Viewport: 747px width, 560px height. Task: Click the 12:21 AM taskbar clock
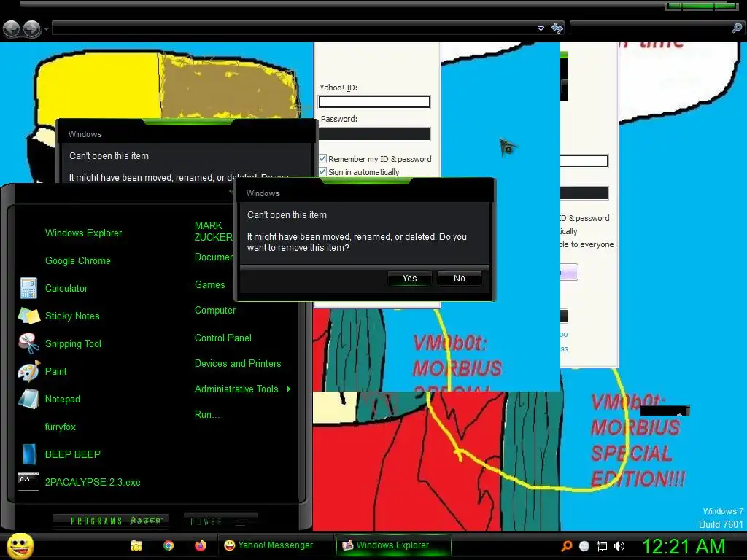coord(684,546)
